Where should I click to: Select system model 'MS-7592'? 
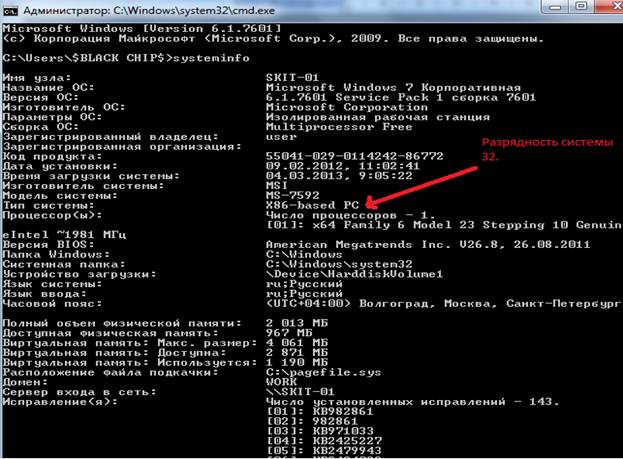[292, 196]
